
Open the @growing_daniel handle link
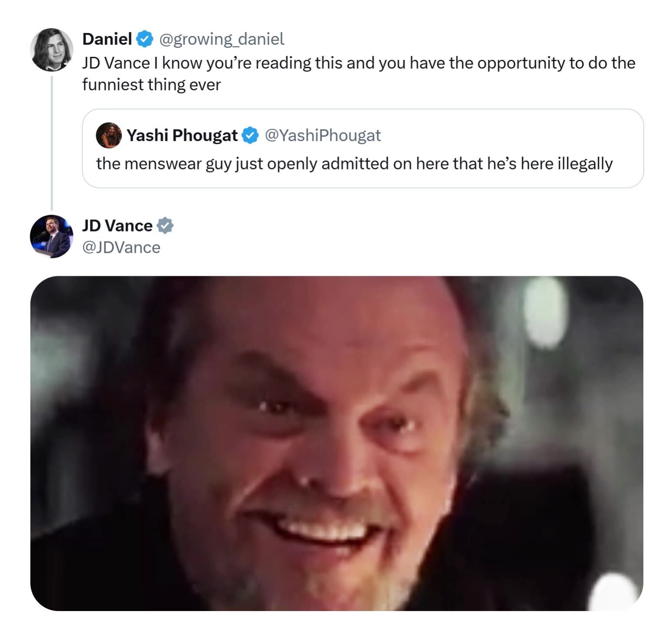[x=222, y=39]
